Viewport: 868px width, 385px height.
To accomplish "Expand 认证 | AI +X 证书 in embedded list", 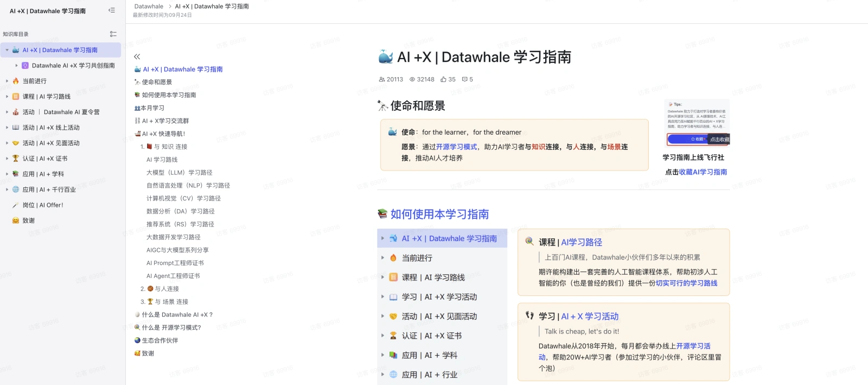I will [x=382, y=336].
